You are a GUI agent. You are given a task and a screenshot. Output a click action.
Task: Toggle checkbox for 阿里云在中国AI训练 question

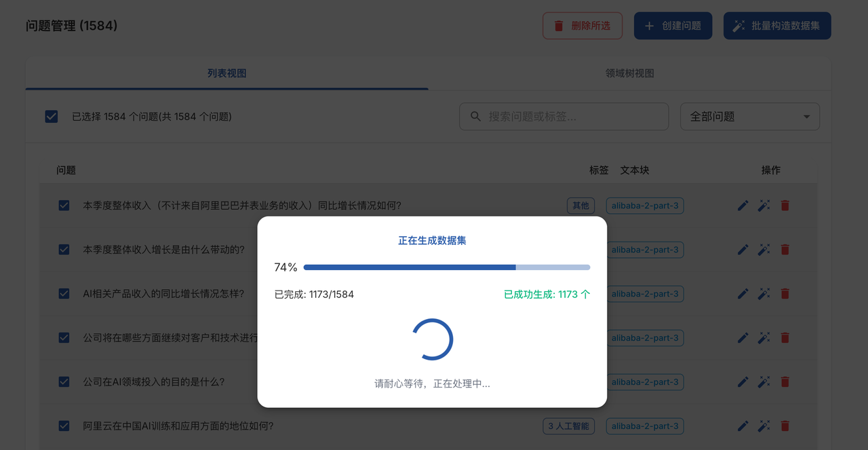64,426
